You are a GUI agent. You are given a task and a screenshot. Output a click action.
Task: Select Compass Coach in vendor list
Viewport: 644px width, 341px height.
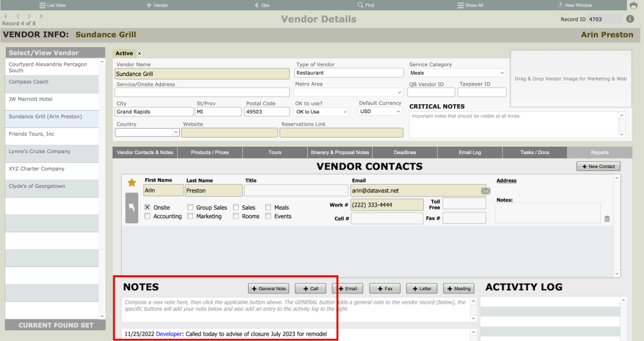52,84
